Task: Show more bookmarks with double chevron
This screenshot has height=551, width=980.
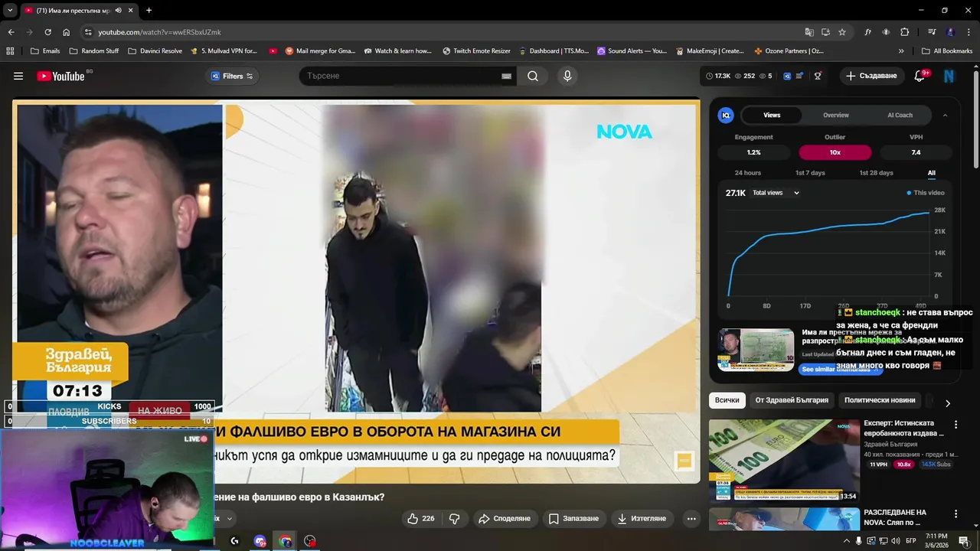Action: point(901,51)
